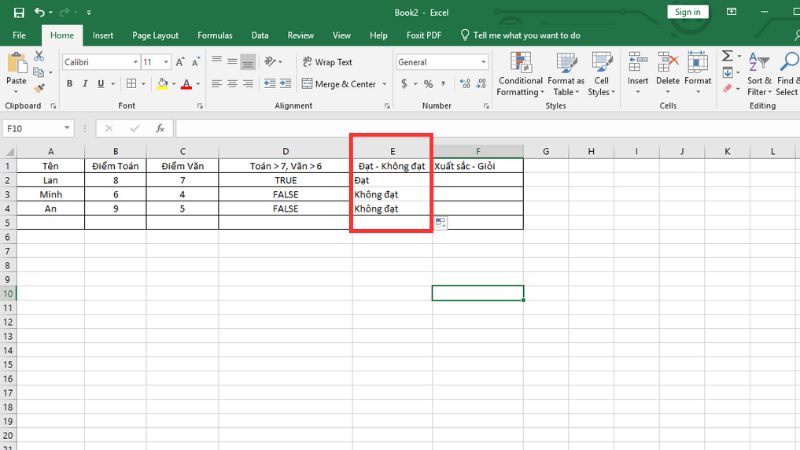
Task: Click Increase Font Size icon
Action: [x=164, y=62]
